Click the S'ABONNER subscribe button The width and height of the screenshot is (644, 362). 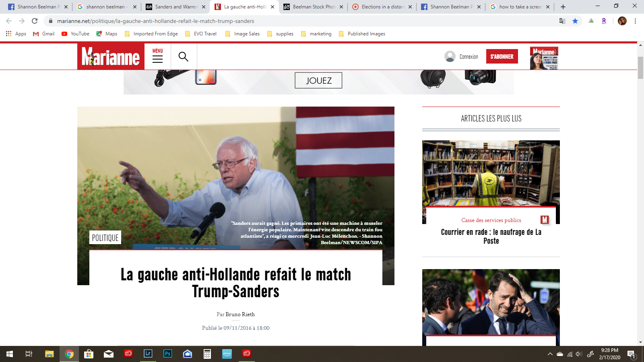(502, 56)
